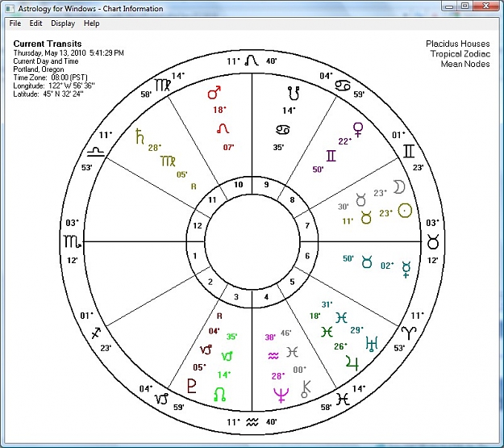
Task: Click the Cancer sign on the outer ring
Action: pyautogui.click(x=343, y=86)
